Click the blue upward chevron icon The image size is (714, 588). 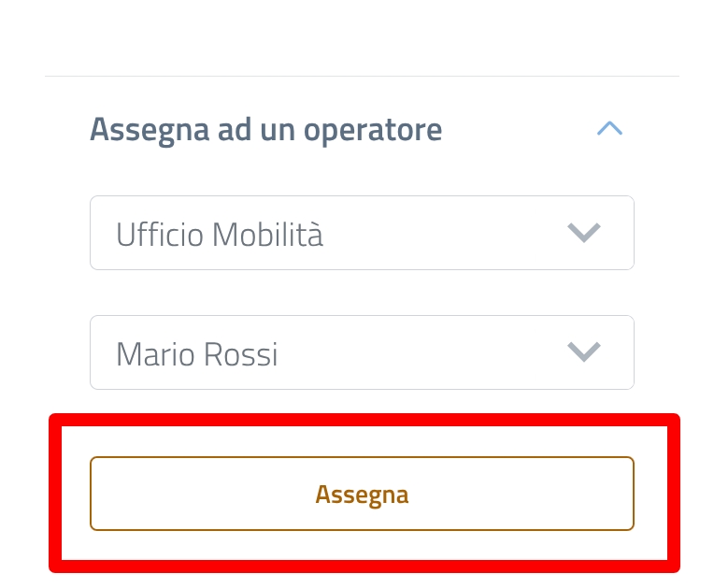click(x=609, y=129)
